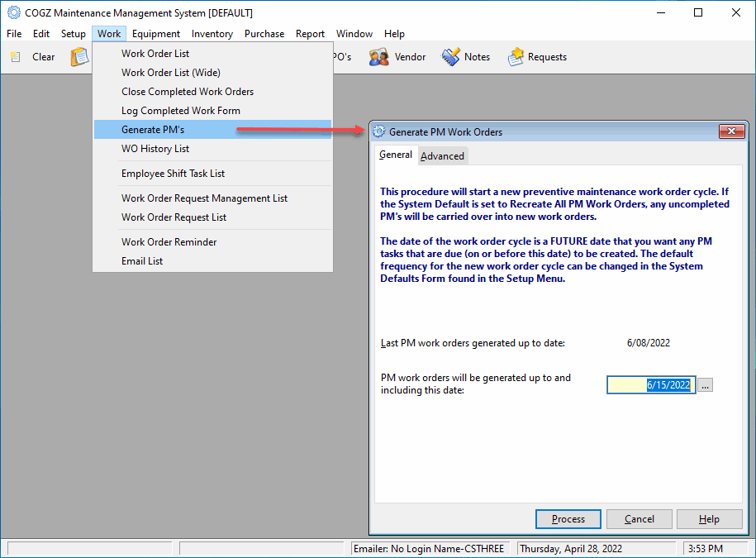Viewport: 756px width, 558px height.
Task: Select Work Order List menu entry
Action: coord(212,54)
